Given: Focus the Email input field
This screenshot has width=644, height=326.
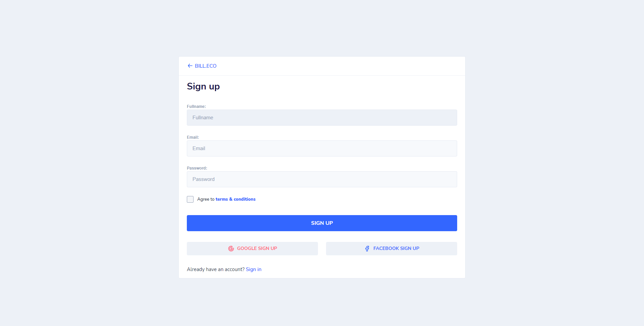Looking at the screenshot, I should (322, 148).
